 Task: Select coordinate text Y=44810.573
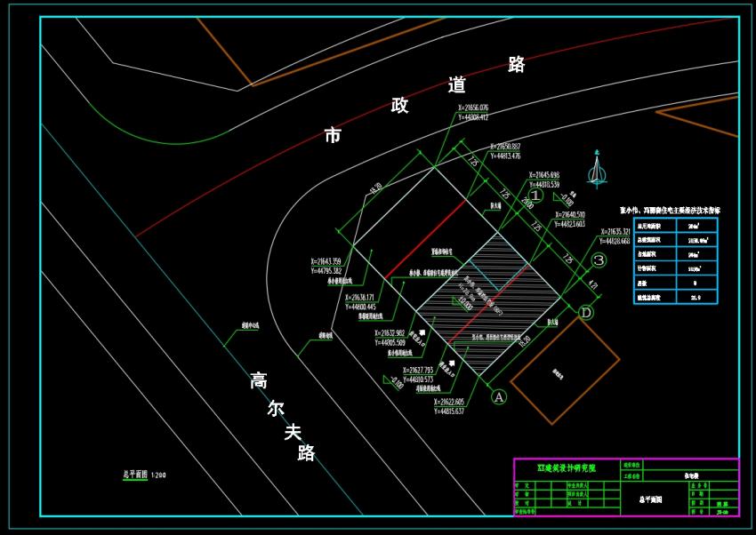click(418, 380)
